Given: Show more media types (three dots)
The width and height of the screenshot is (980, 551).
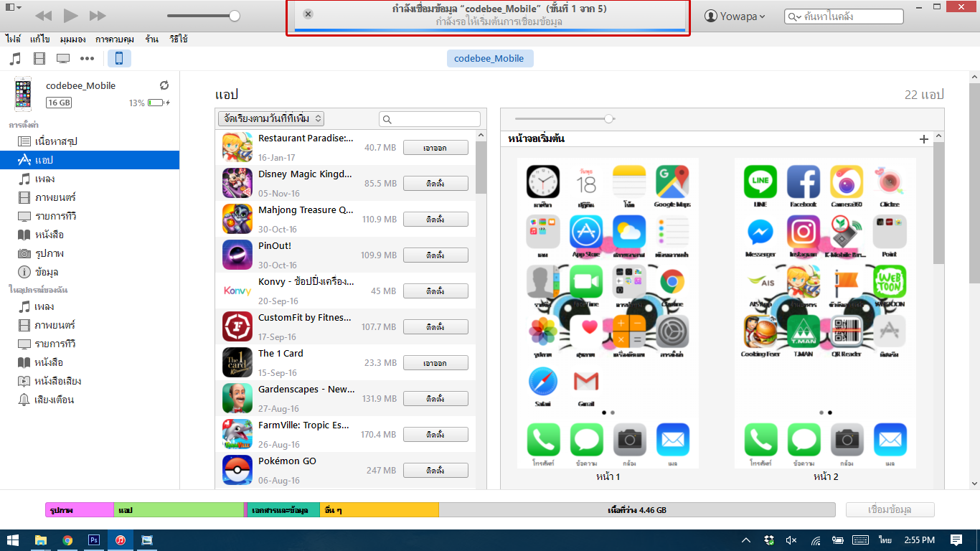Looking at the screenshot, I should pos(87,59).
